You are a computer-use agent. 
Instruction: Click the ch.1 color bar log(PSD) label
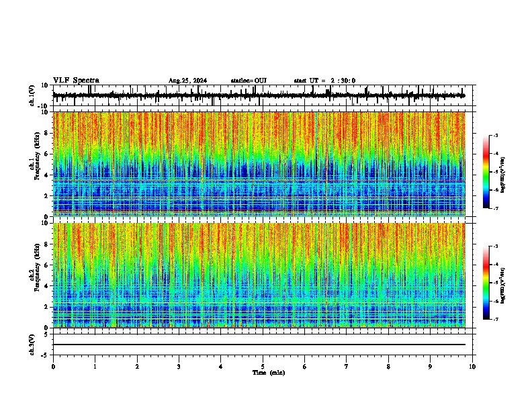pyautogui.click(x=502, y=175)
